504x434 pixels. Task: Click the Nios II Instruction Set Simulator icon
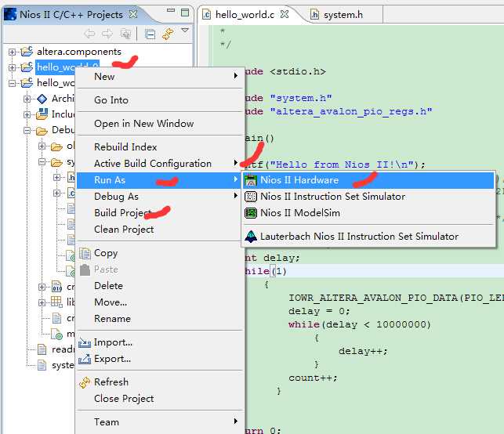tap(251, 197)
